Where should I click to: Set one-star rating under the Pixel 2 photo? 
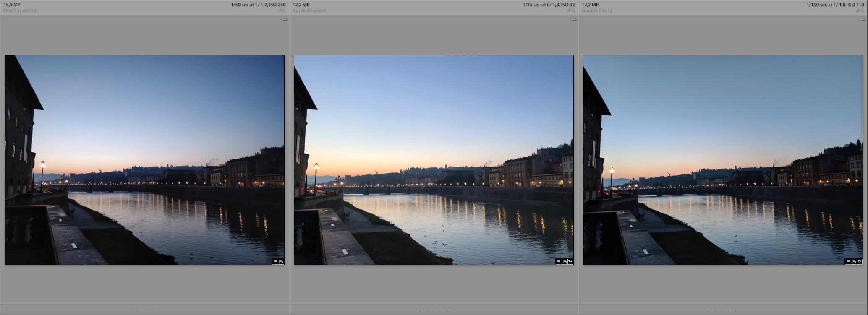709,310
